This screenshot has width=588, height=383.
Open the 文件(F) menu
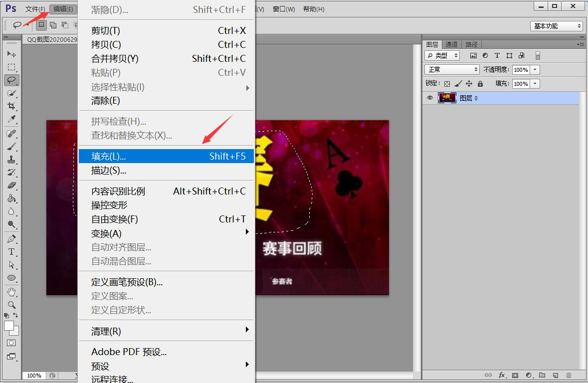point(35,9)
